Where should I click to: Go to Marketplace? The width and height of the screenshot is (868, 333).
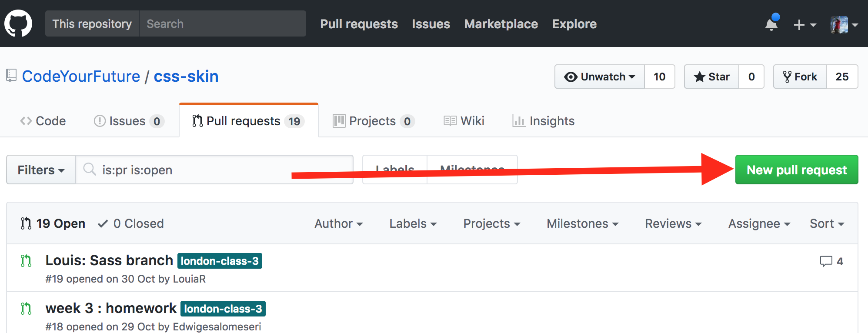pyautogui.click(x=501, y=24)
